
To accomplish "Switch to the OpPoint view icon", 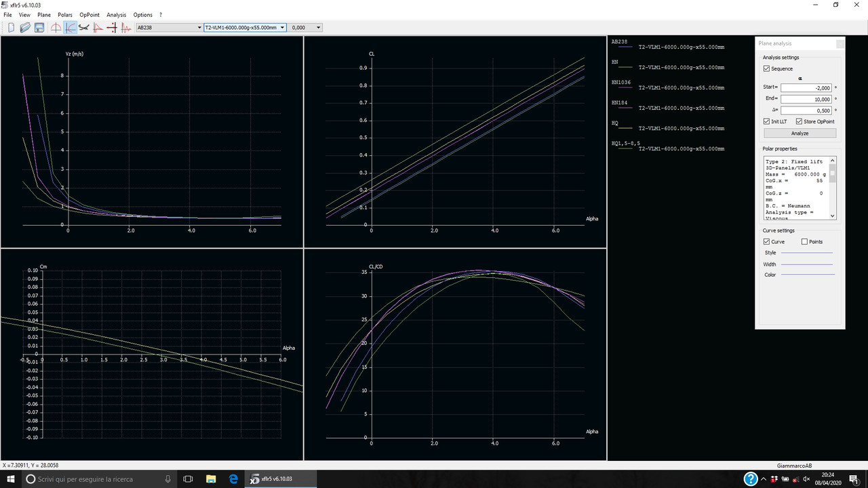I will click(56, 28).
